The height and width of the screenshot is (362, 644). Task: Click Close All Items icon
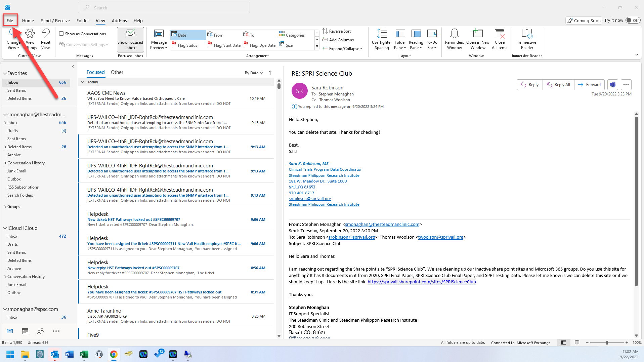tap(499, 34)
